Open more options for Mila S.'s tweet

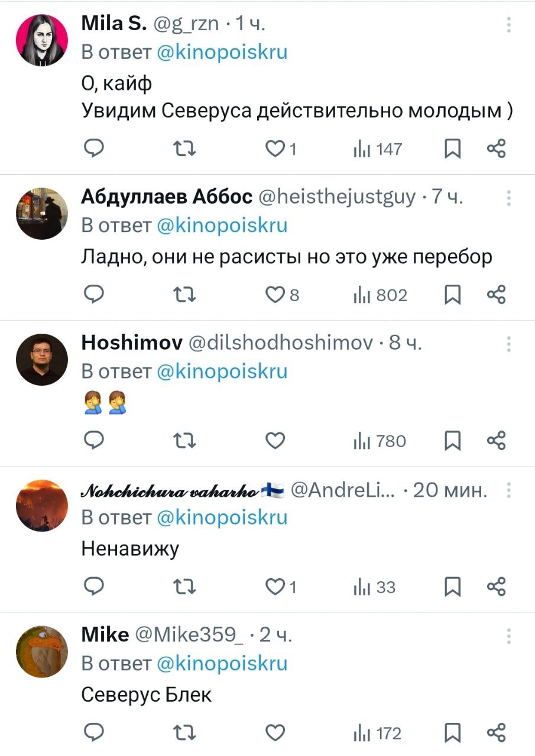click(x=509, y=25)
